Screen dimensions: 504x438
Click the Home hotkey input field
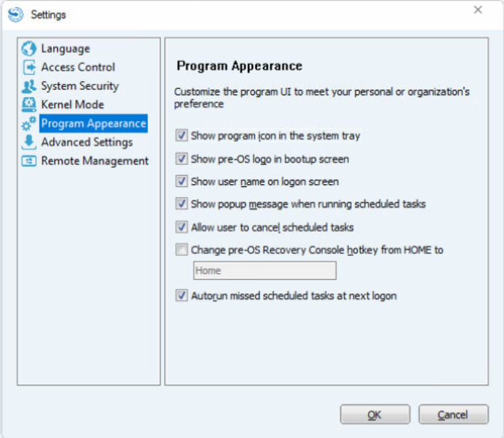(x=265, y=270)
